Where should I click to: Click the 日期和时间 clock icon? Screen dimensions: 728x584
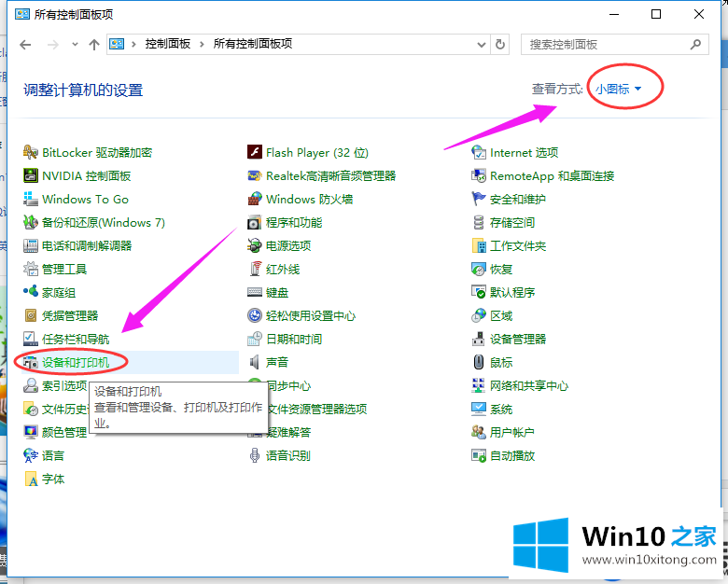255,339
